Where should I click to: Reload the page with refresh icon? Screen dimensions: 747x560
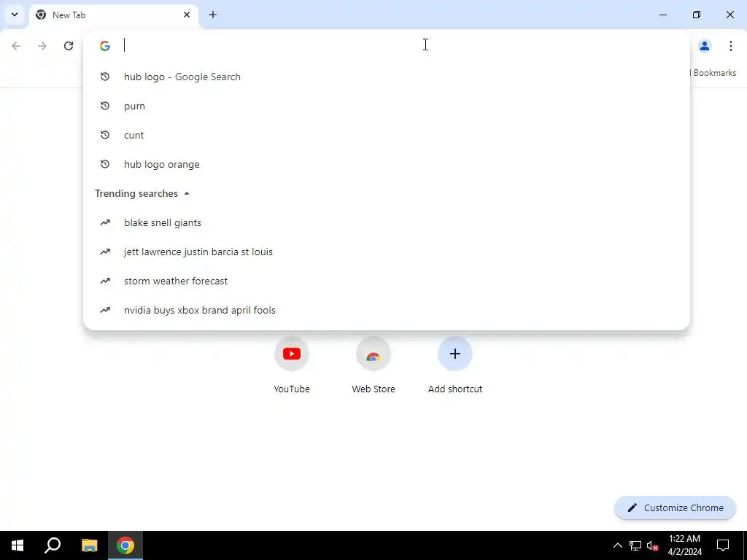[69, 46]
